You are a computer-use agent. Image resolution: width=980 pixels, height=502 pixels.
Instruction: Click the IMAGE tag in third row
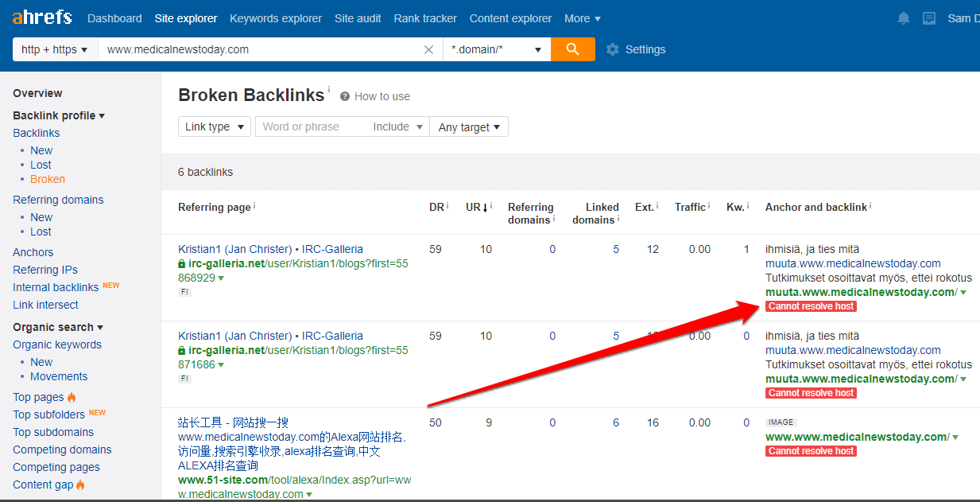coord(781,422)
